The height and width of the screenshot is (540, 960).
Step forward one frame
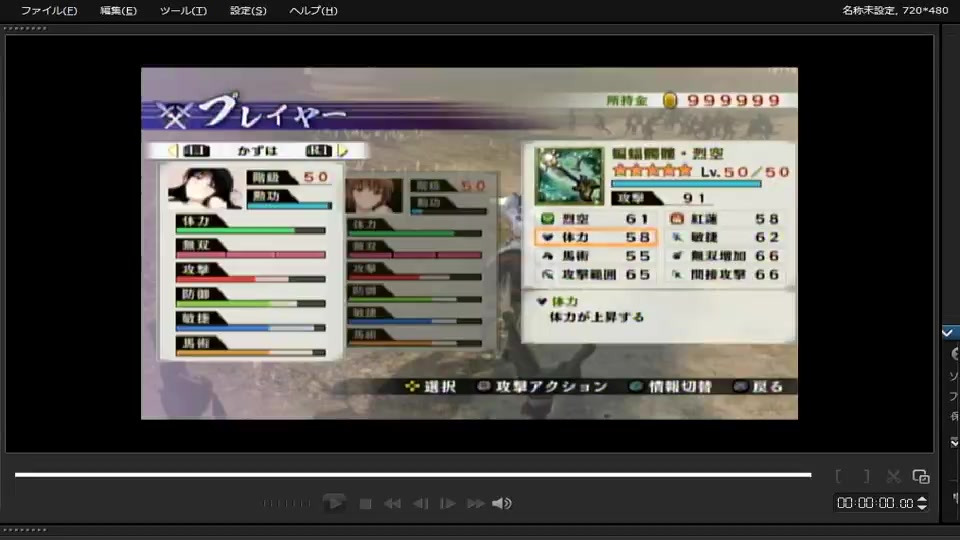click(x=448, y=503)
